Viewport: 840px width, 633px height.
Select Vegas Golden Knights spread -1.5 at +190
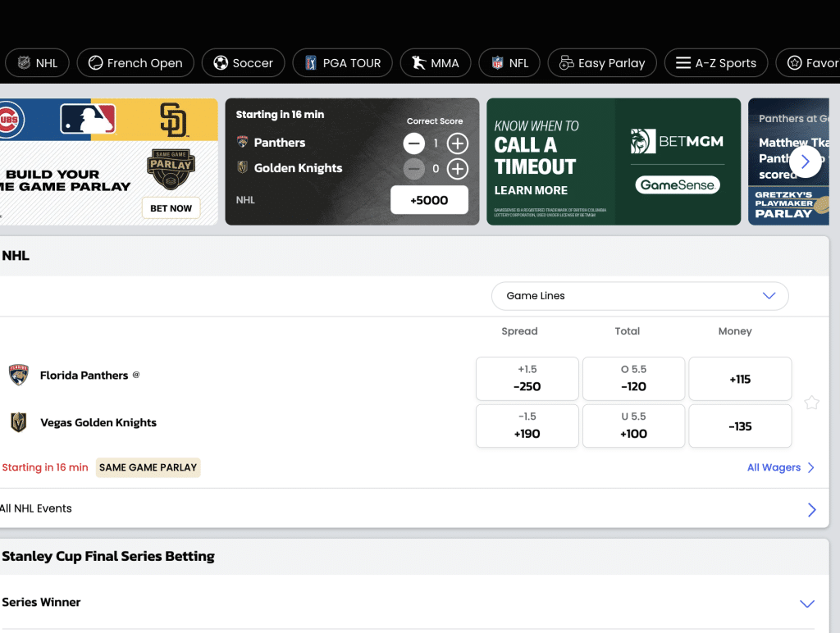[527, 426]
